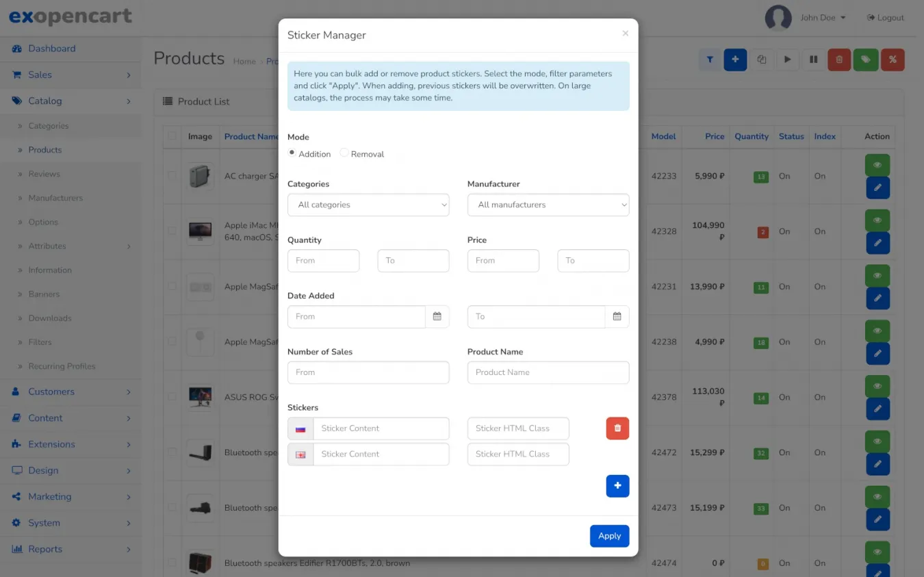Viewport: 924px width, 577px height.
Task: Select the Removal mode radio button
Action: (344, 153)
